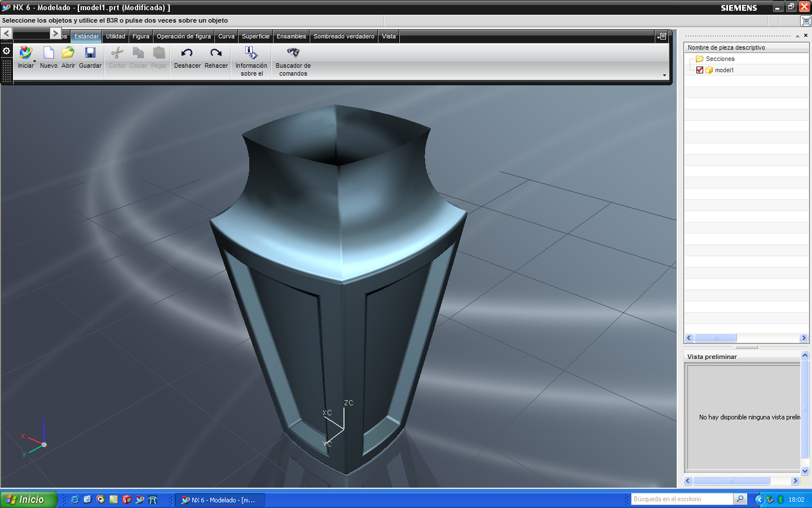
Task: Click the toolbar grip handle below gear
Action: point(6,71)
